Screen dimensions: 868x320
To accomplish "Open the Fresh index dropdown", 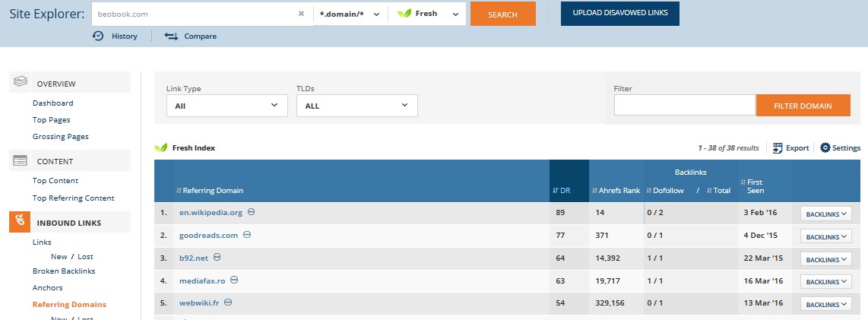I will 426,14.
